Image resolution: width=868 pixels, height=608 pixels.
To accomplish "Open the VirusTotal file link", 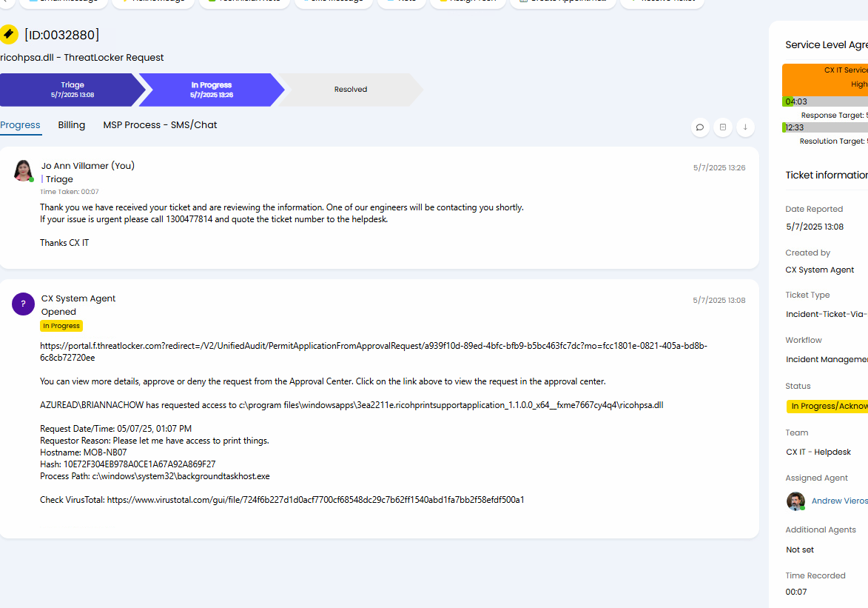I will pos(315,499).
